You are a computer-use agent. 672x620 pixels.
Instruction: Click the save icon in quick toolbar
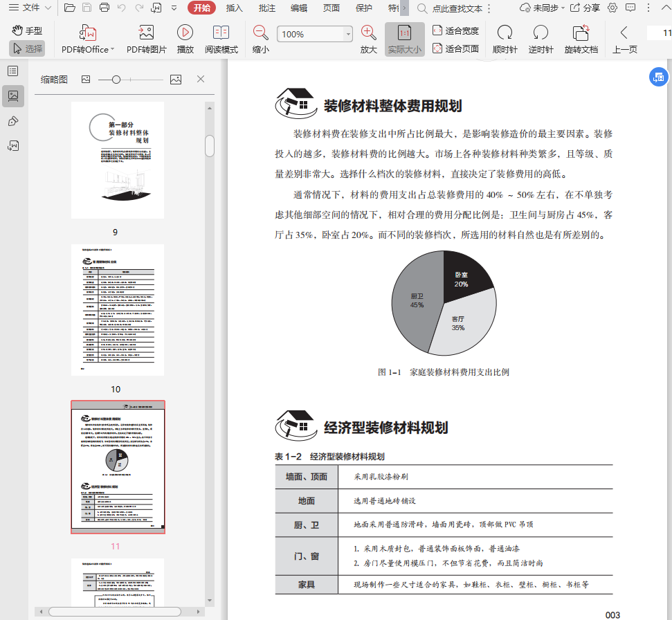tap(87, 8)
